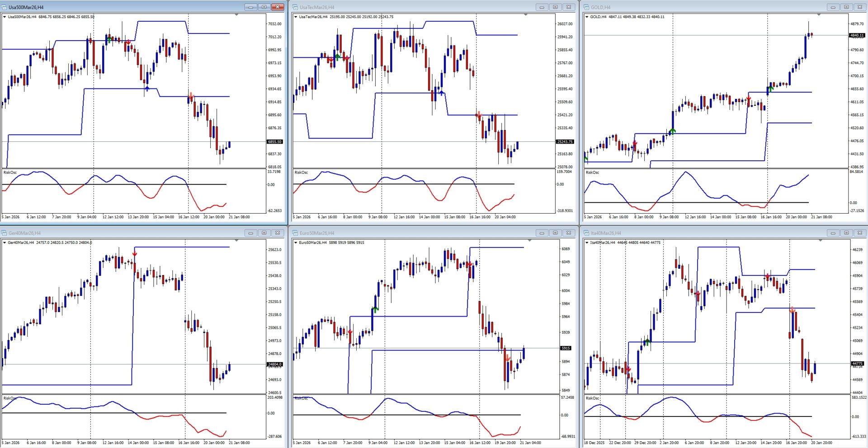This screenshot has width=868, height=448.
Task: Click the 6855.50 current price label
Action: tap(275, 142)
